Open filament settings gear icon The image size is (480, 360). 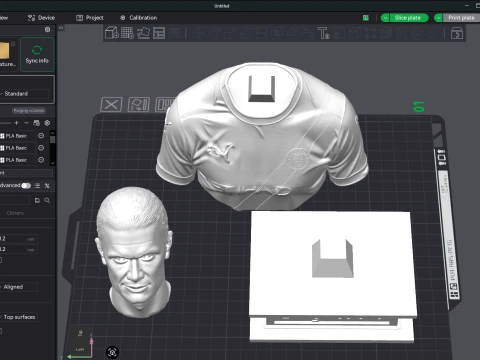point(47,123)
